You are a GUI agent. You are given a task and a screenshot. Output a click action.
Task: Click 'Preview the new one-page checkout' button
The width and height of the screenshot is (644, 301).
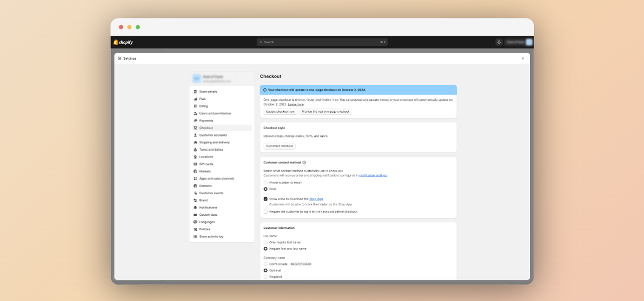(326, 111)
